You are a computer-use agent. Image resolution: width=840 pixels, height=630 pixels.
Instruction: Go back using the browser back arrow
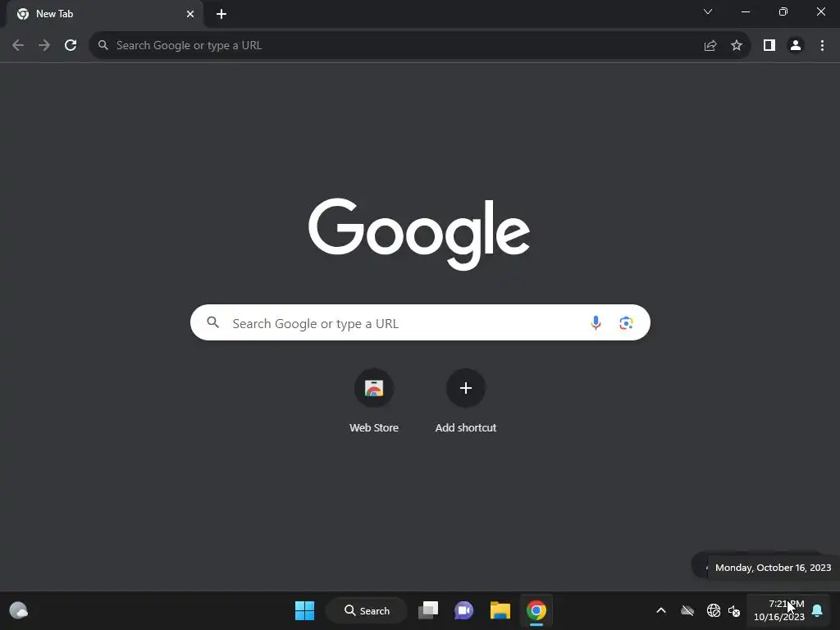tap(18, 46)
